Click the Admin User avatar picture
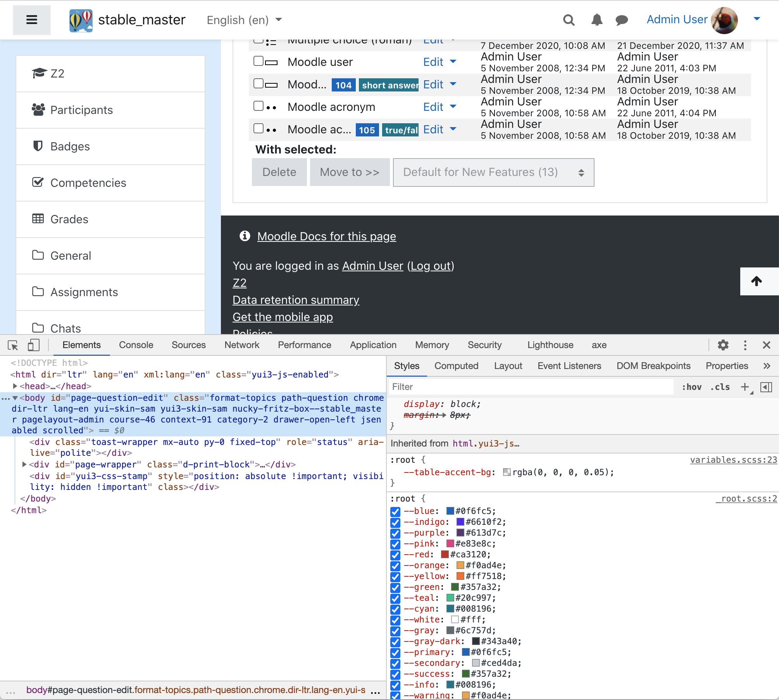Viewport: 779px width, 700px height. click(x=724, y=20)
